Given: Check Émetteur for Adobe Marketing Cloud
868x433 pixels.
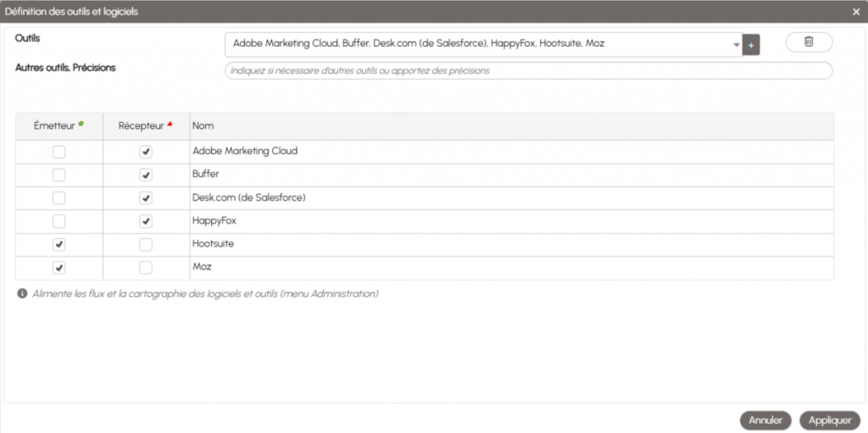Looking at the screenshot, I should [58, 152].
